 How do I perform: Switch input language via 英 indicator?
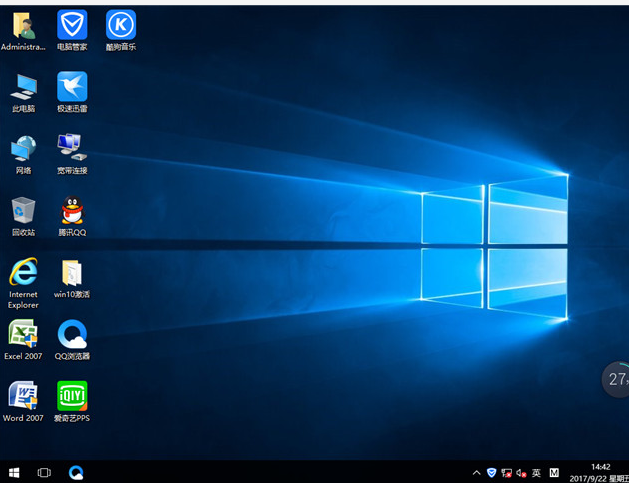pyautogui.click(x=536, y=473)
